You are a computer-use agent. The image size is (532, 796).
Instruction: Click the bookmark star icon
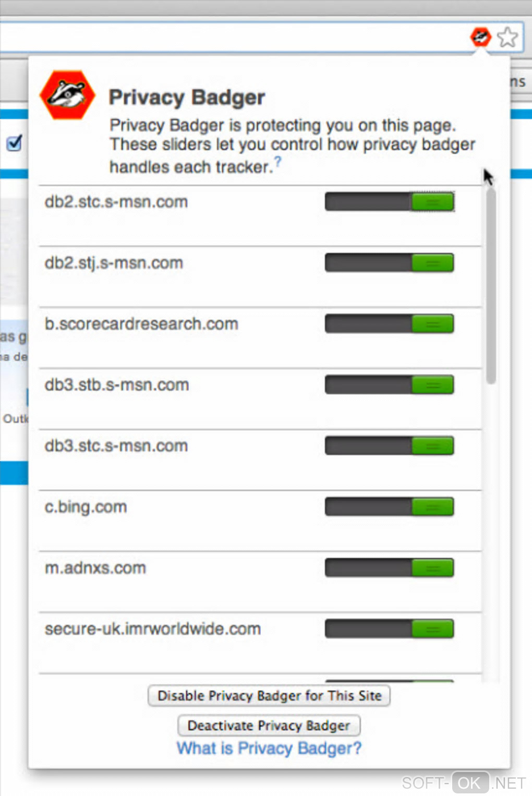coord(507,38)
